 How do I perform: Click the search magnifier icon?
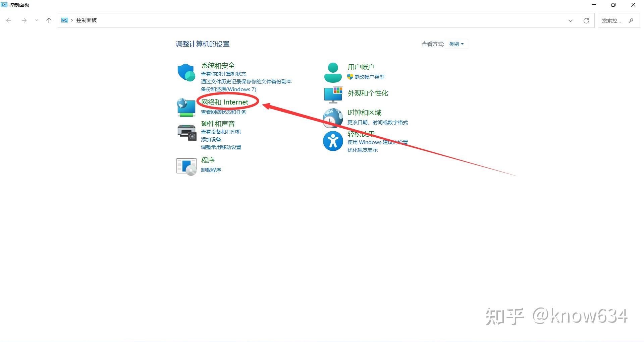(631, 20)
